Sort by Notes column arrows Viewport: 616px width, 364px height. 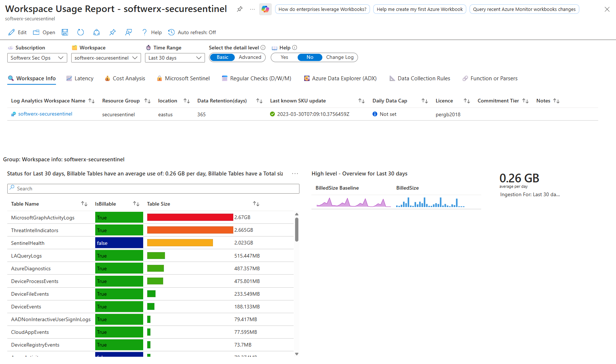[x=556, y=101]
